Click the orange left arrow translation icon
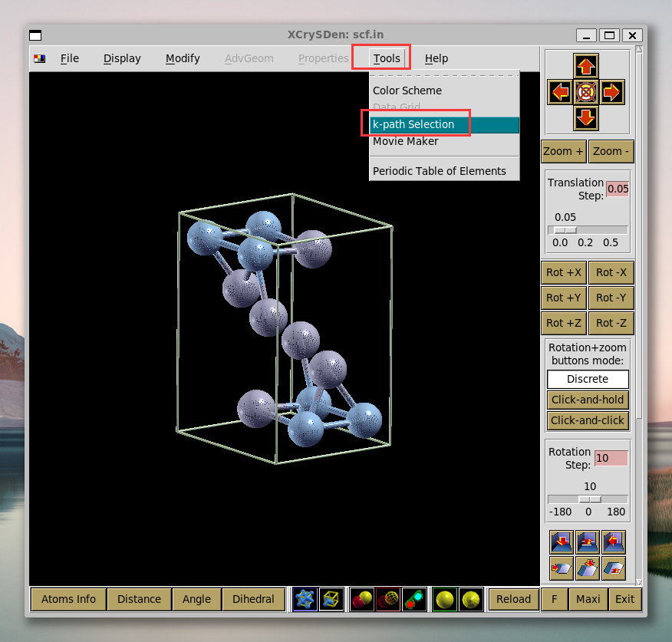The width and height of the screenshot is (672, 642). point(560,92)
